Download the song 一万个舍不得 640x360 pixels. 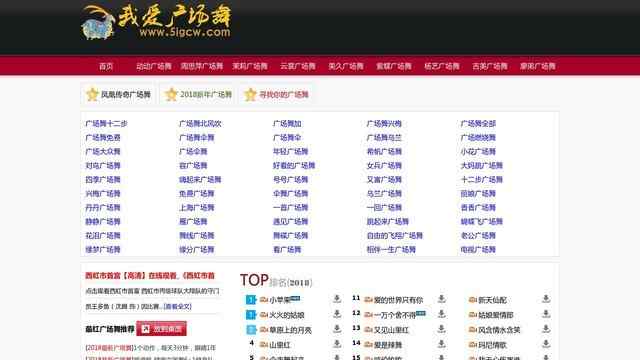441,314
